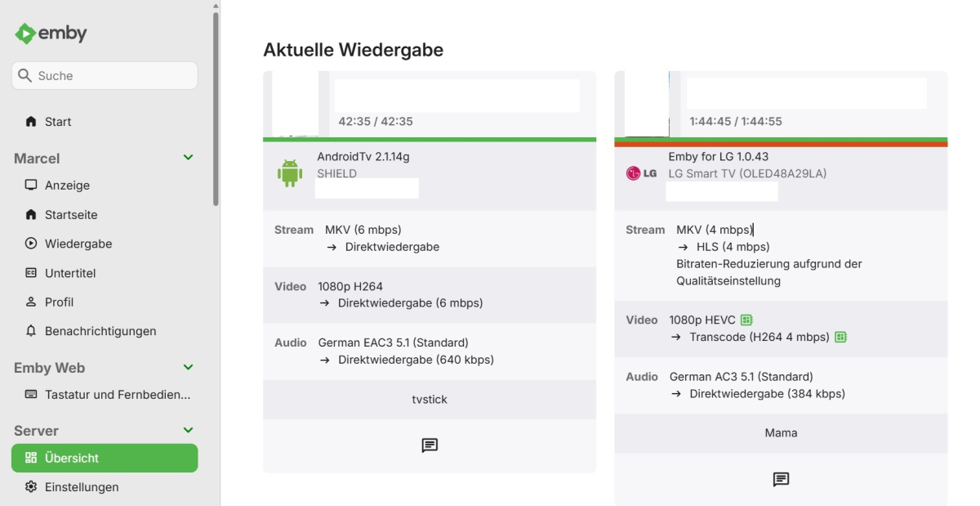Collapse the Emby Web section chevron
This screenshot has height=506, width=980.
[189, 368]
